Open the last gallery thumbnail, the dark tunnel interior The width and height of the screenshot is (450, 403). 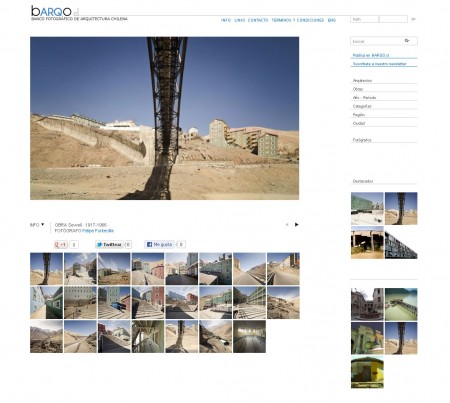tap(249, 336)
